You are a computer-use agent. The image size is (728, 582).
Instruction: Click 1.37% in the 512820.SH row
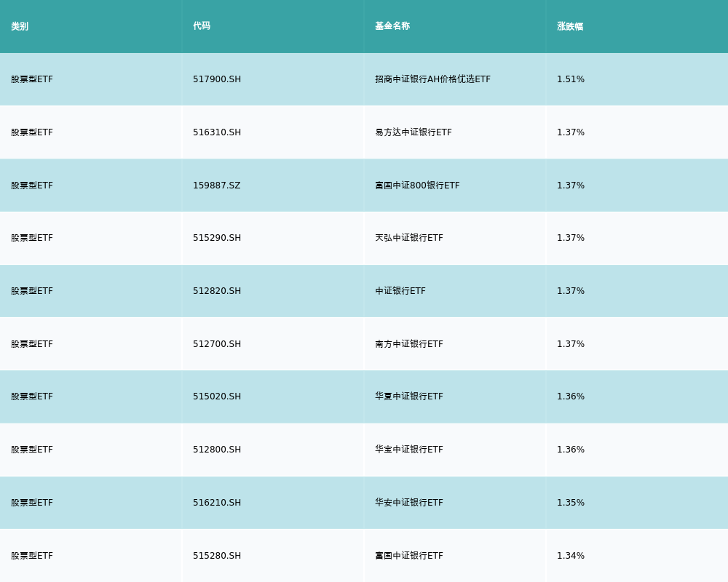[571, 291]
